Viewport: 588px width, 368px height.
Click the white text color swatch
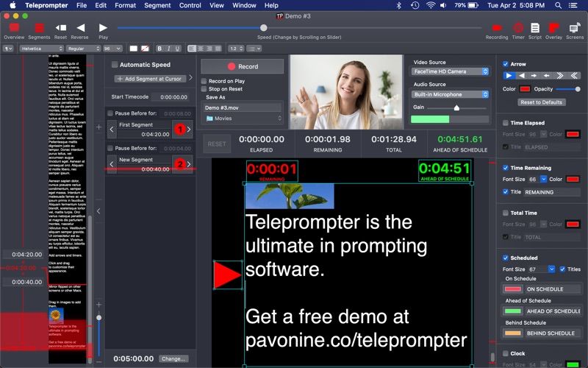coord(134,49)
